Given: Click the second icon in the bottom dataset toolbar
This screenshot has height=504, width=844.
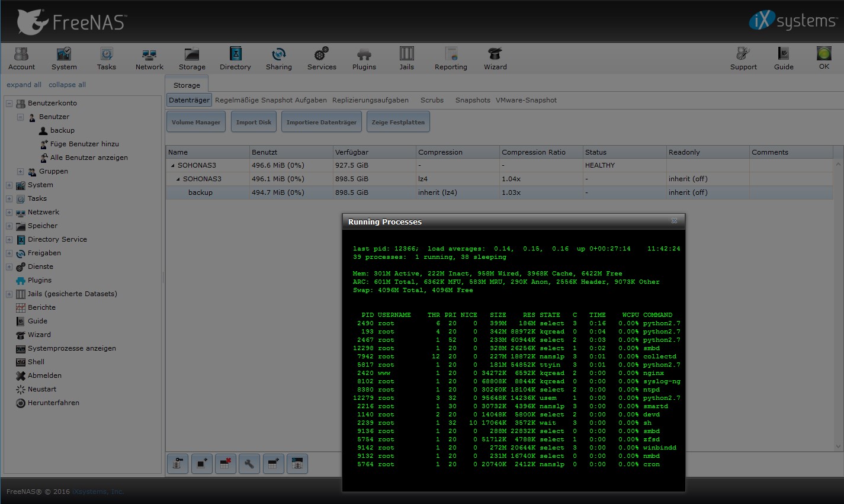Looking at the screenshot, I should 201,464.
